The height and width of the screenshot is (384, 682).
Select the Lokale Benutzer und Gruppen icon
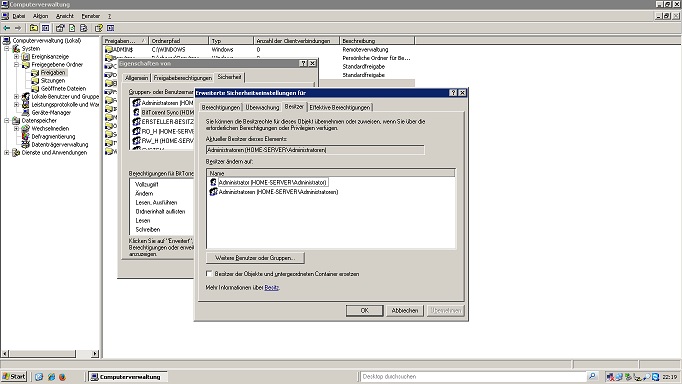pyautogui.click(x=26, y=97)
